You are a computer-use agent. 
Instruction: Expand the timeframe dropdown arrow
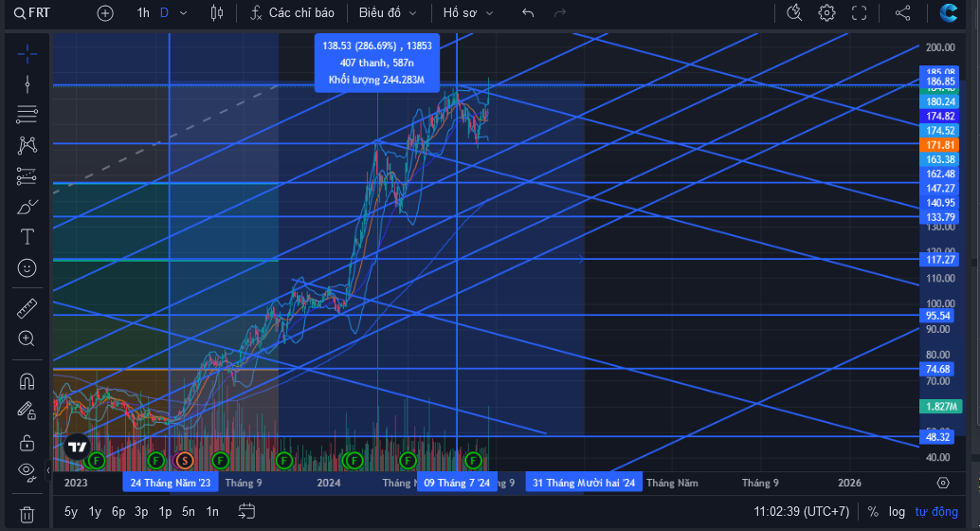coord(183,13)
